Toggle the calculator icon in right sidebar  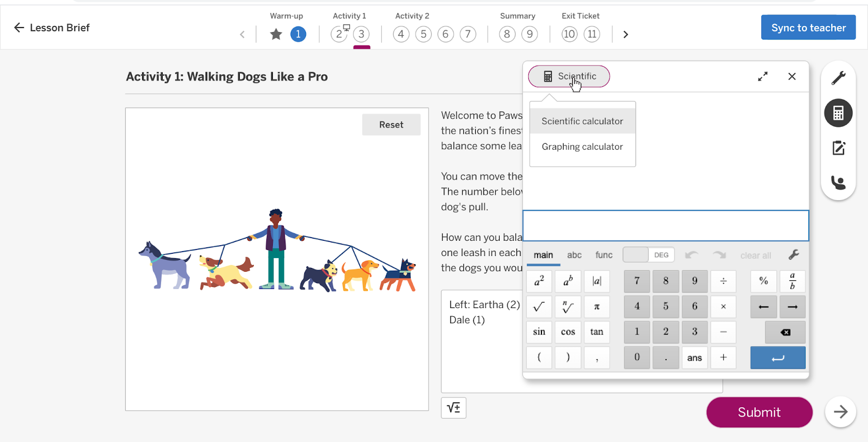[x=838, y=113]
